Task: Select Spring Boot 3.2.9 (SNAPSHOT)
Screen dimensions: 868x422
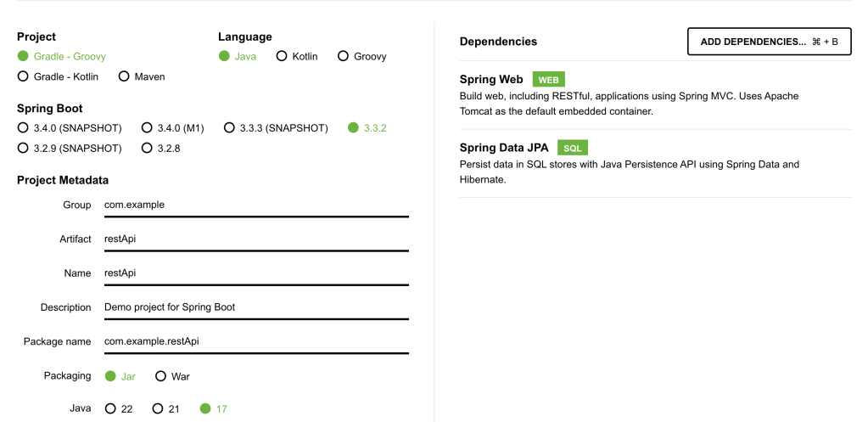Action: [x=23, y=149]
